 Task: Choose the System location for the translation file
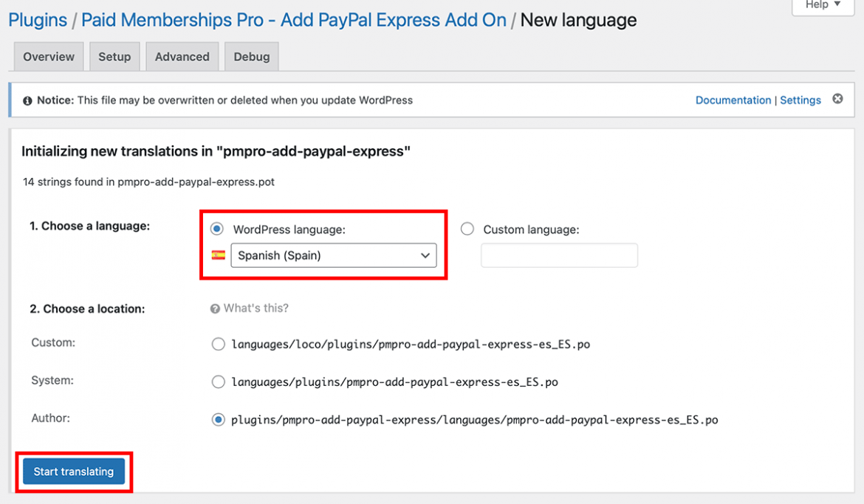tap(219, 382)
